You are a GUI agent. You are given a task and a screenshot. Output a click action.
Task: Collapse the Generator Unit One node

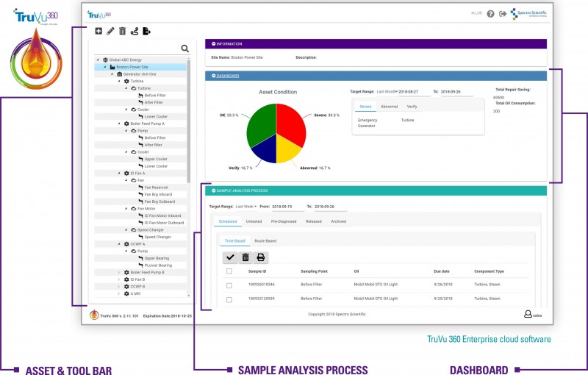112,74
